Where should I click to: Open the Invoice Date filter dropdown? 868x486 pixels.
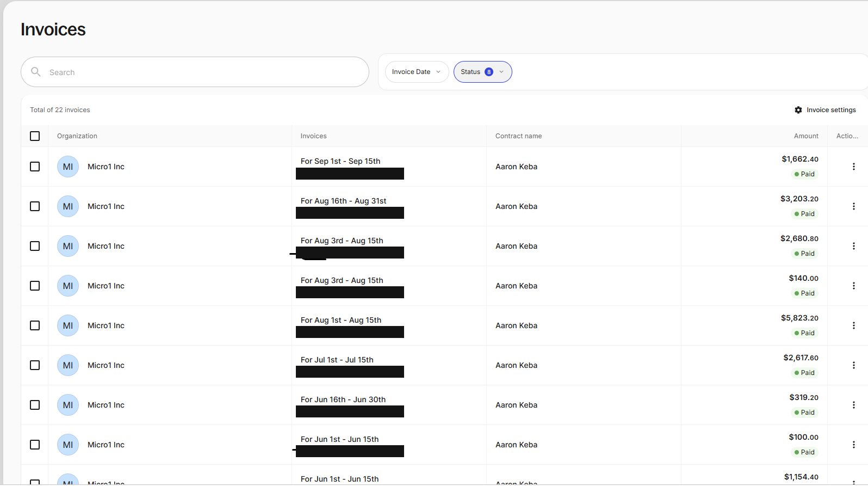point(417,72)
